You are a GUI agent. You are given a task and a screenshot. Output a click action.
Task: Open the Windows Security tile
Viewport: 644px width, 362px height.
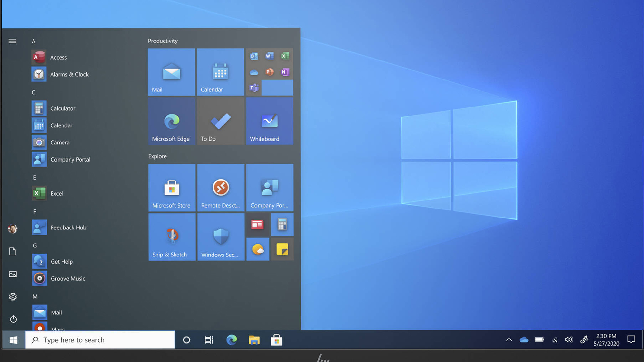coord(221,237)
